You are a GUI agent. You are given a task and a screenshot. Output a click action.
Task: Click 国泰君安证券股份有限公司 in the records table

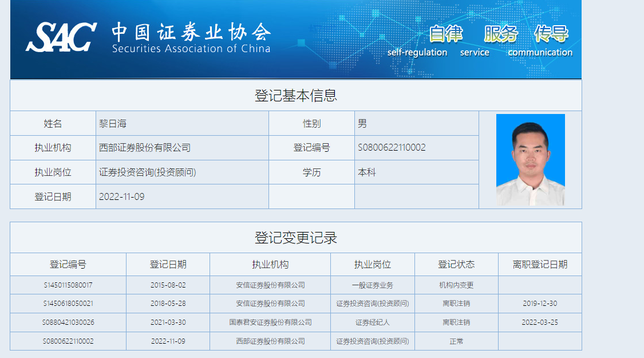(270, 322)
